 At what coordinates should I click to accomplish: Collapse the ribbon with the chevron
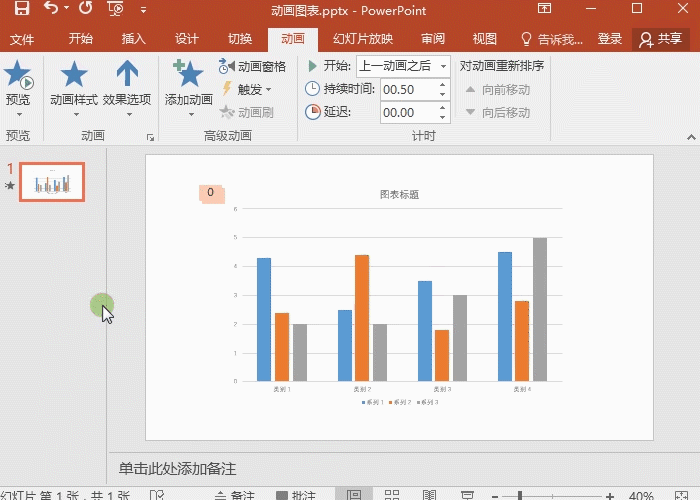[691, 138]
